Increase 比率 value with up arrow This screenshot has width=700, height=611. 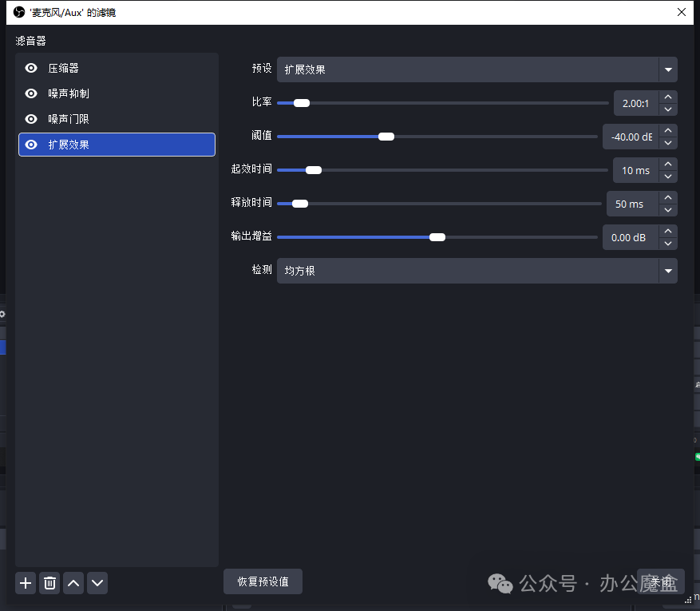click(668, 97)
